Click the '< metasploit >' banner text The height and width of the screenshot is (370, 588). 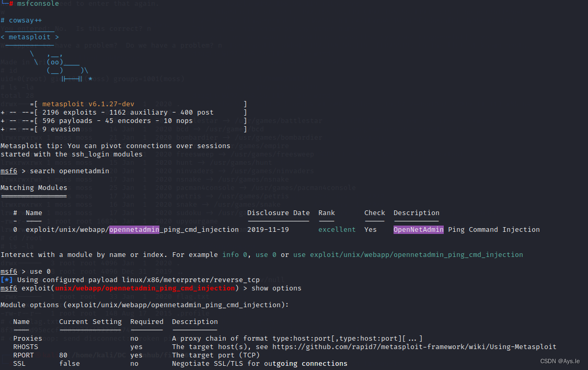[x=30, y=37]
